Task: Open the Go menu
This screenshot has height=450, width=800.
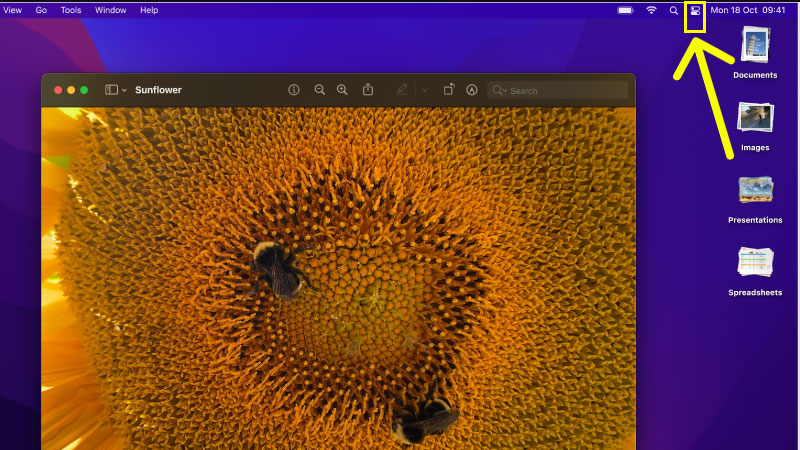Action: [x=41, y=10]
